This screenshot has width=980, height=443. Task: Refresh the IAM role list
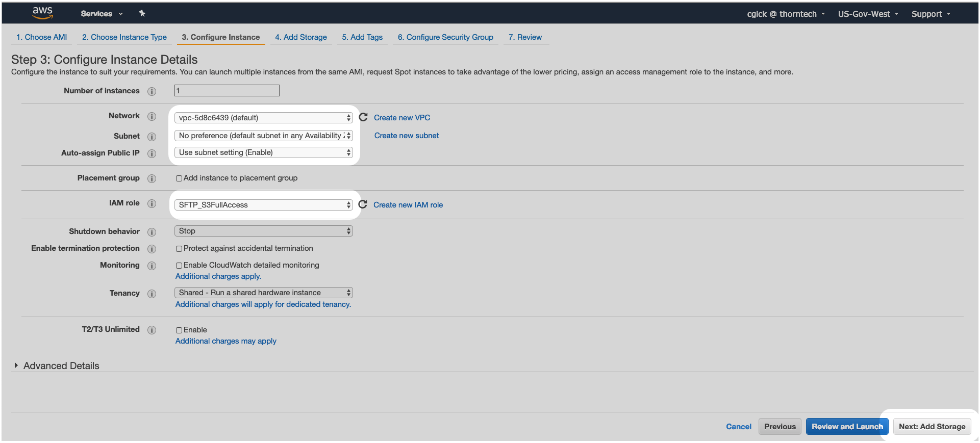click(363, 204)
